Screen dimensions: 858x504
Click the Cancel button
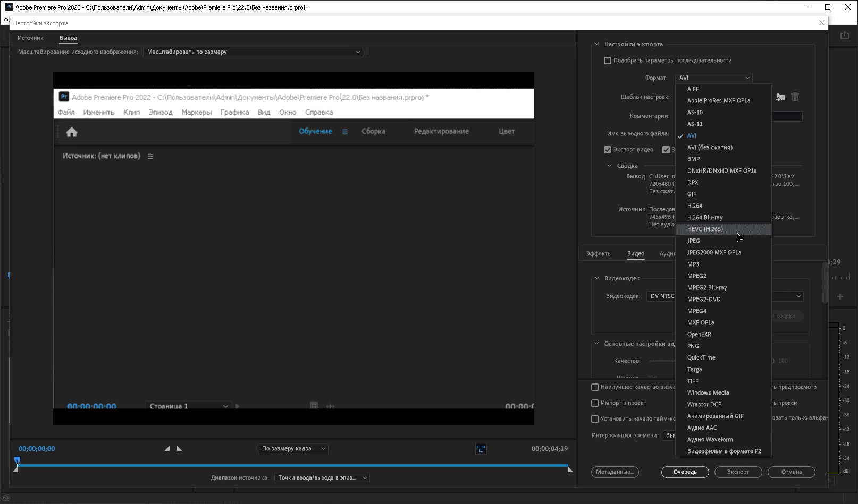point(792,472)
